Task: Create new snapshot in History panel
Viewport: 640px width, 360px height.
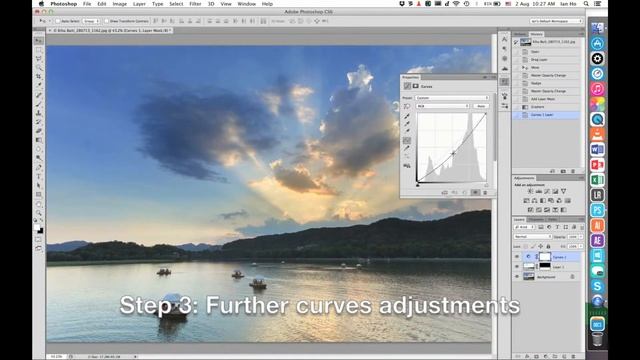Action: 563,171
